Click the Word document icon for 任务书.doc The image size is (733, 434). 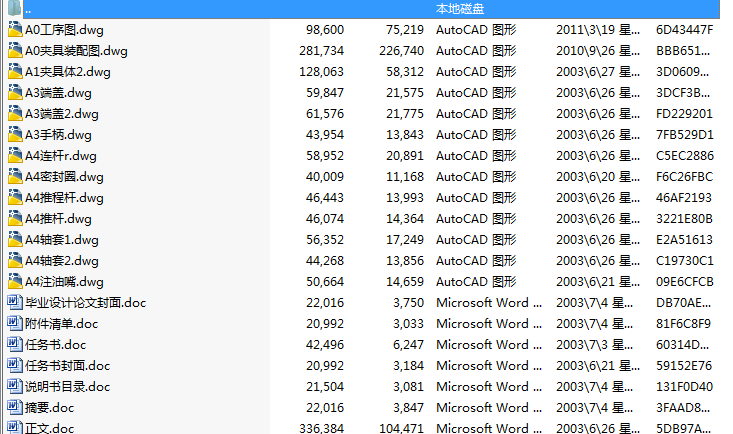point(14,344)
